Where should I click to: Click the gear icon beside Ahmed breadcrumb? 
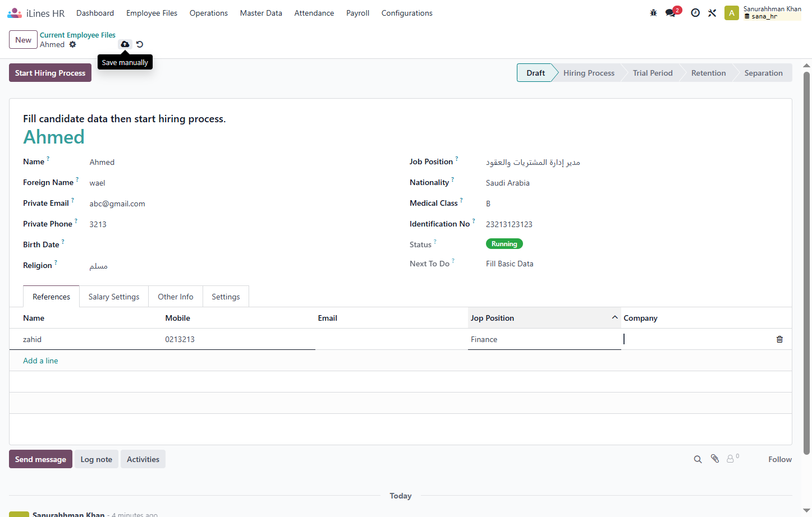click(72, 44)
